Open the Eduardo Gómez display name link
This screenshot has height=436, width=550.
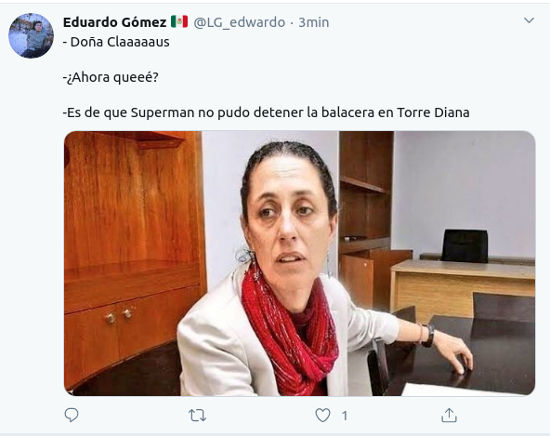click(115, 22)
